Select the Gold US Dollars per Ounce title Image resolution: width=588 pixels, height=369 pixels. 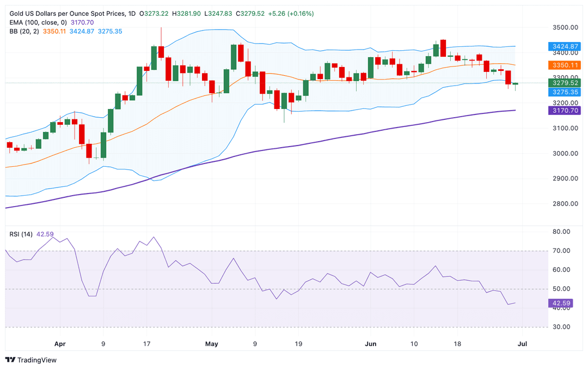[x=68, y=14]
